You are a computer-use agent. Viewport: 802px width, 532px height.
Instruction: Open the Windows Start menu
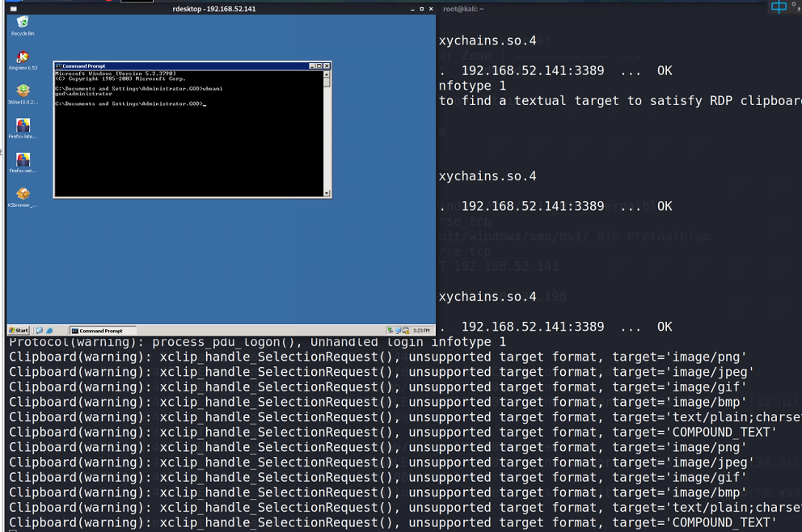click(19, 331)
